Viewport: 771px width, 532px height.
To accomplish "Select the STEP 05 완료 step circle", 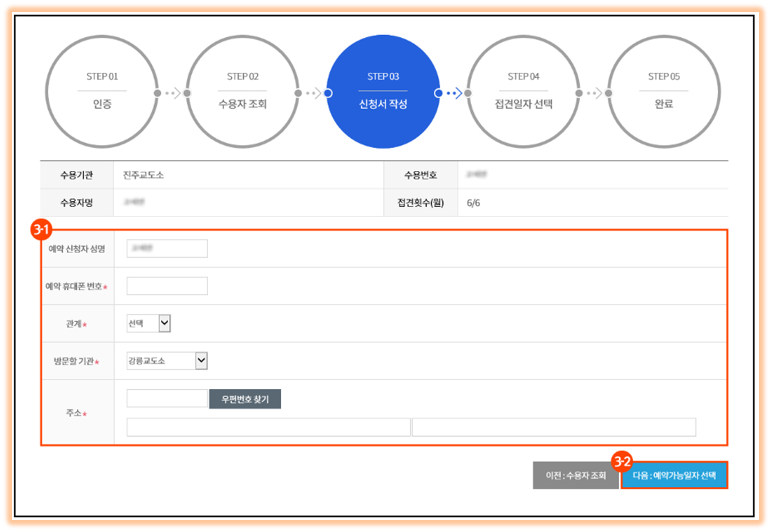I will pos(664,92).
